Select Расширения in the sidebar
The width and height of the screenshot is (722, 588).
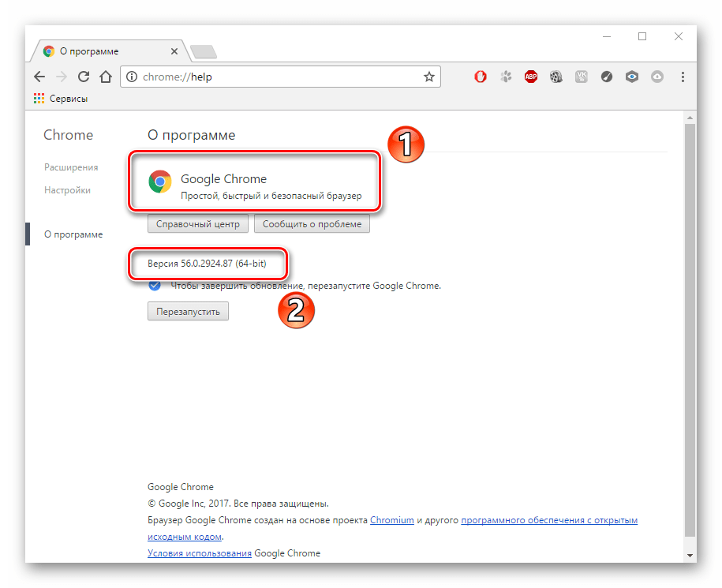click(x=71, y=167)
